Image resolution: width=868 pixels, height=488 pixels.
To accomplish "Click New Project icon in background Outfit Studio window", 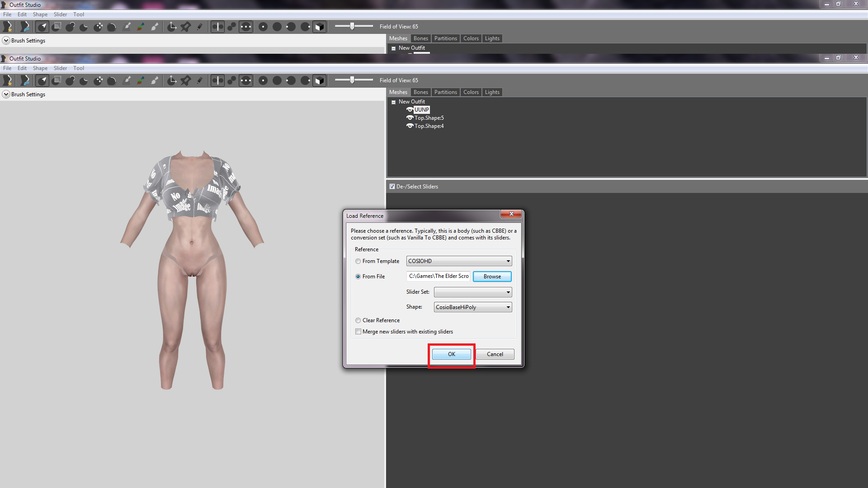I will point(7,27).
